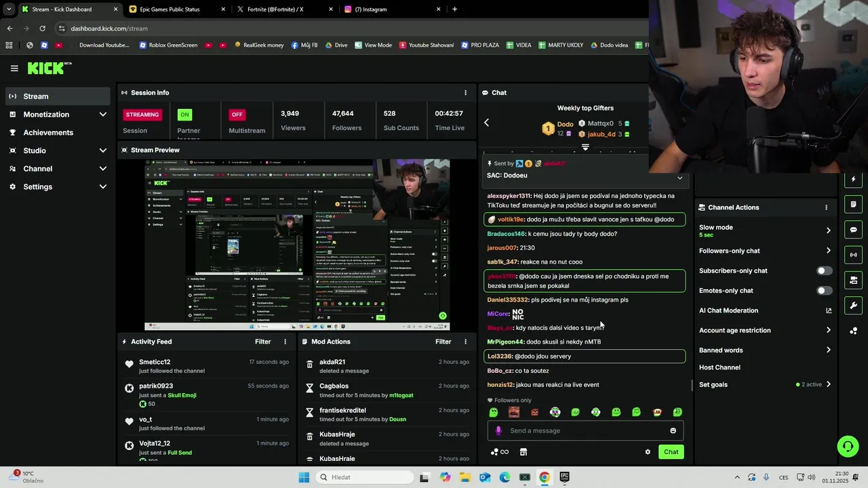Click the three-dots cluster icon in right sidebar
Image resolution: width=868 pixels, height=488 pixels.
point(853,331)
